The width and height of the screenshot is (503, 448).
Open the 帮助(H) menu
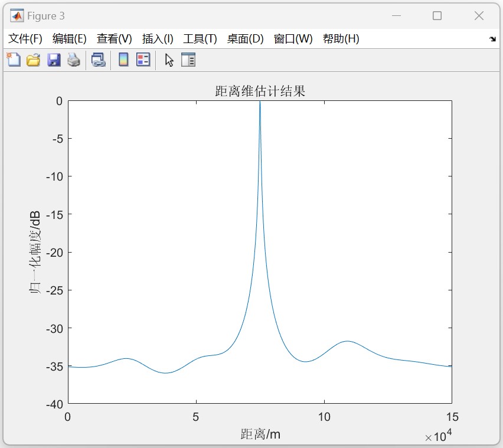pos(341,39)
